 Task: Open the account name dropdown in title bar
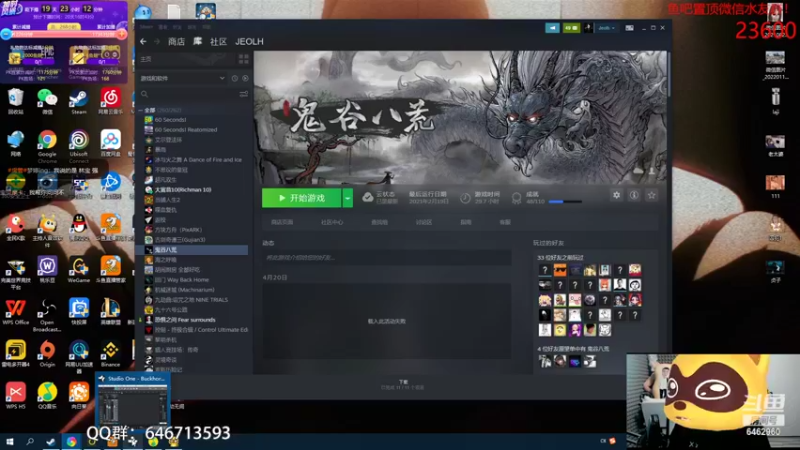(607, 28)
